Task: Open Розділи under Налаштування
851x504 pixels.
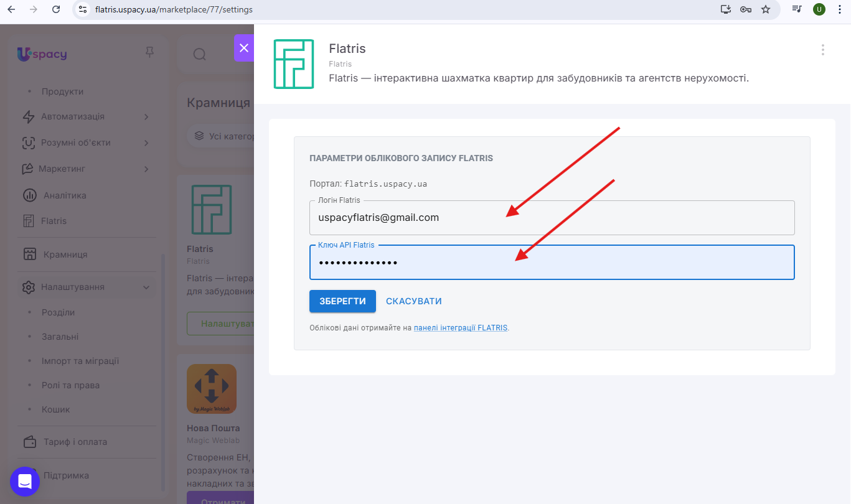Action: [x=58, y=312]
